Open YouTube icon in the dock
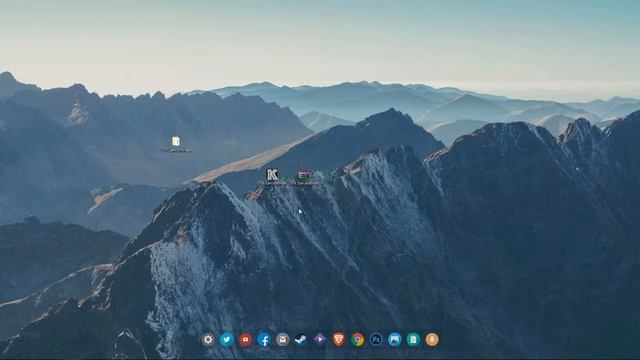 (x=245, y=340)
